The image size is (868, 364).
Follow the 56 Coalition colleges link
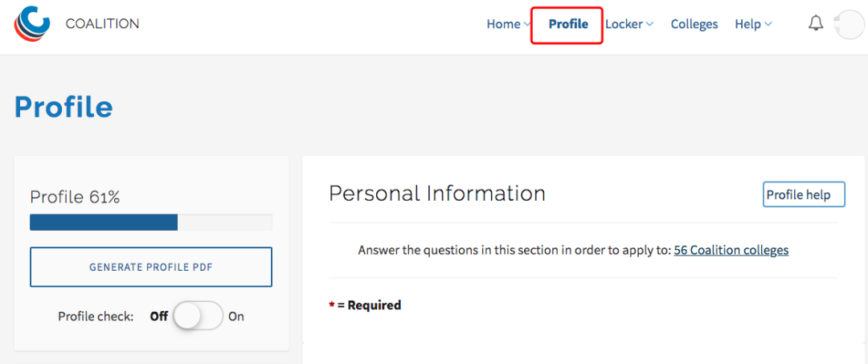tap(731, 250)
